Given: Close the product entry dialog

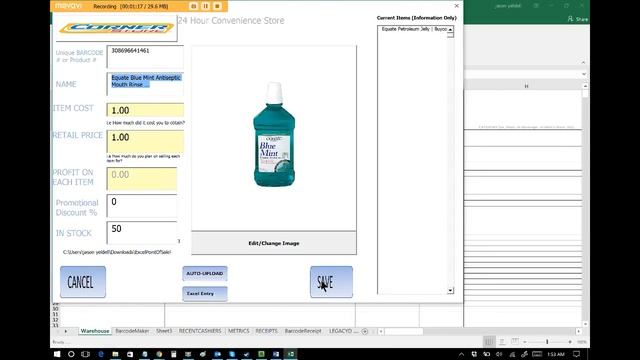Looking at the screenshot, I should 456,6.
